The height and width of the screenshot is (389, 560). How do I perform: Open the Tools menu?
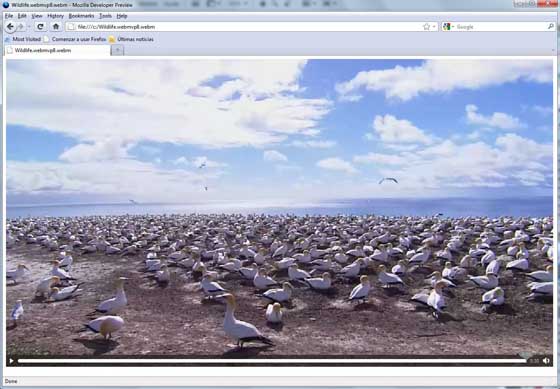[105, 16]
